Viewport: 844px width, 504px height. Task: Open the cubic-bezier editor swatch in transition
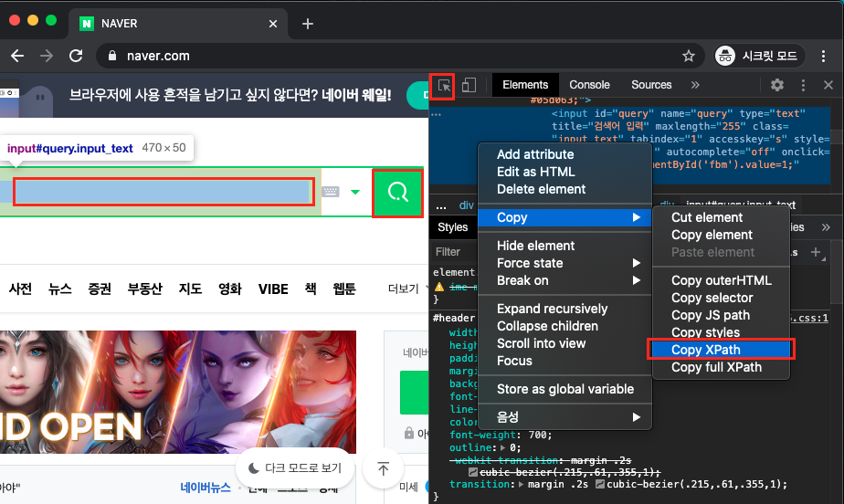pyautogui.click(x=600, y=484)
